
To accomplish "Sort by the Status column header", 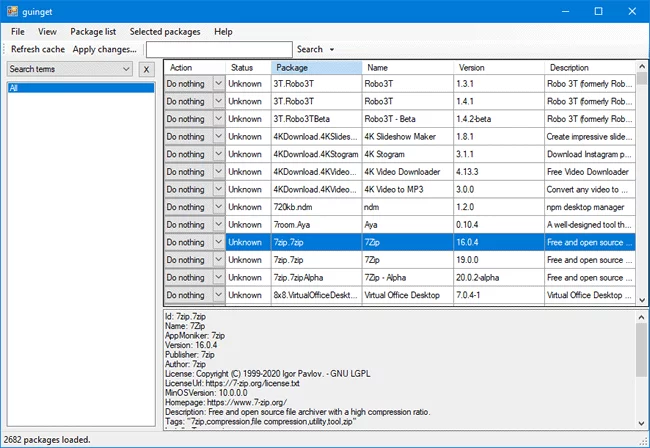I will click(x=248, y=68).
